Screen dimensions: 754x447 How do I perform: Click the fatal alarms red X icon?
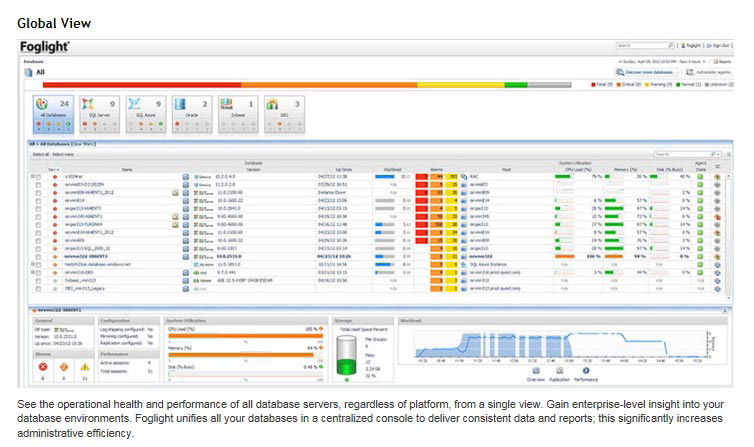[43, 367]
